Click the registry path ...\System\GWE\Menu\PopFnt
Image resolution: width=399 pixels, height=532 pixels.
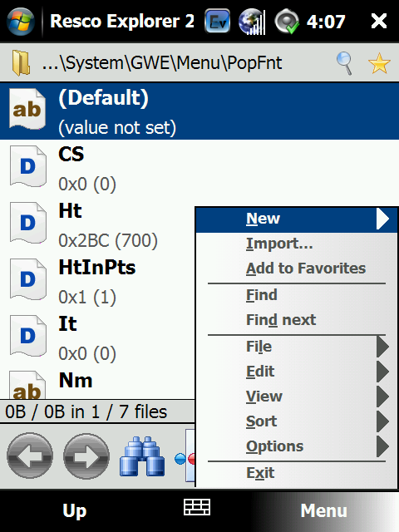pos(162,63)
